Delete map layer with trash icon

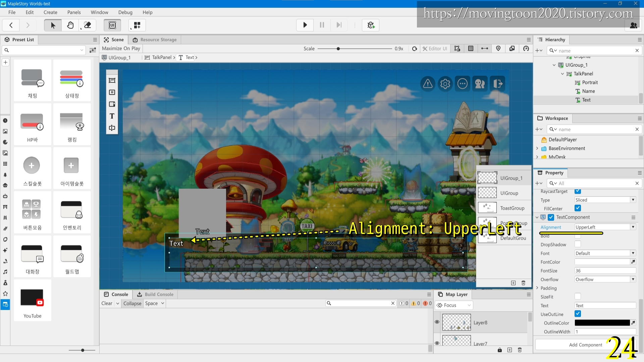(x=520, y=350)
